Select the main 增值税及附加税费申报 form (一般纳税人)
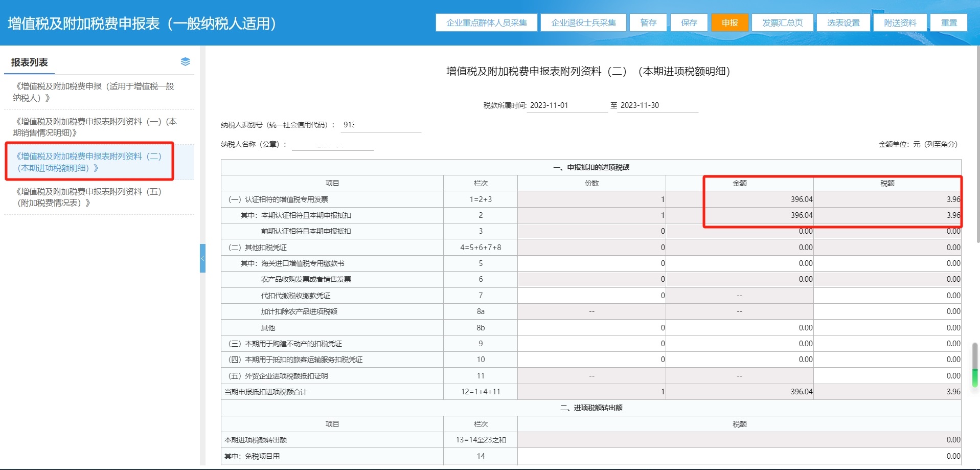Image resolution: width=980 pixels, height=470 pixels. click(95, 92)
